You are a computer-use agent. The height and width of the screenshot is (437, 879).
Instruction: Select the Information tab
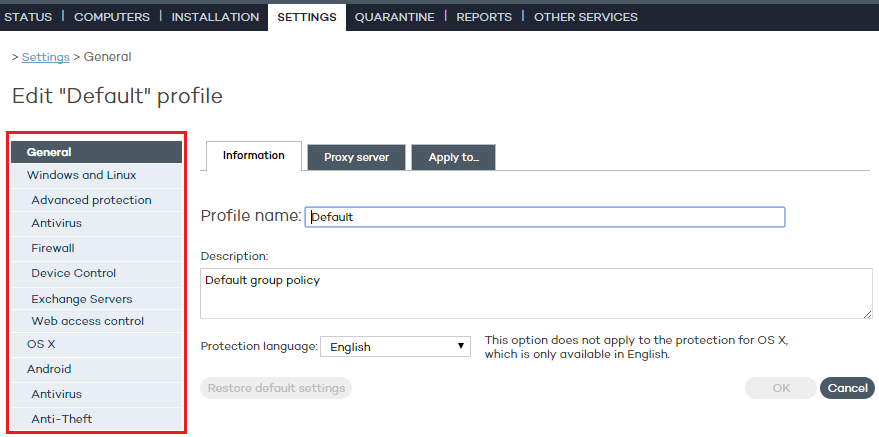(x=253, y=156)
